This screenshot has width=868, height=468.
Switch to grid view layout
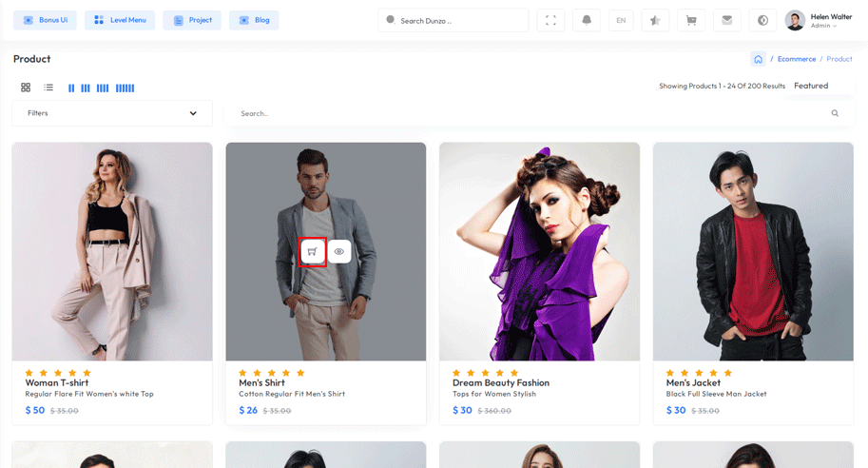(x=26, y=88)
